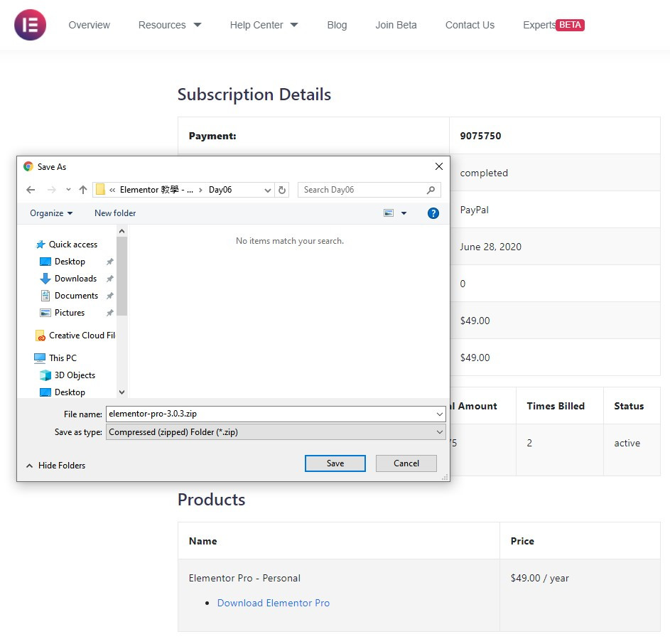Click Day06 in the breadcrumb path
Screen dimensions: 670x644
(220, 190)
